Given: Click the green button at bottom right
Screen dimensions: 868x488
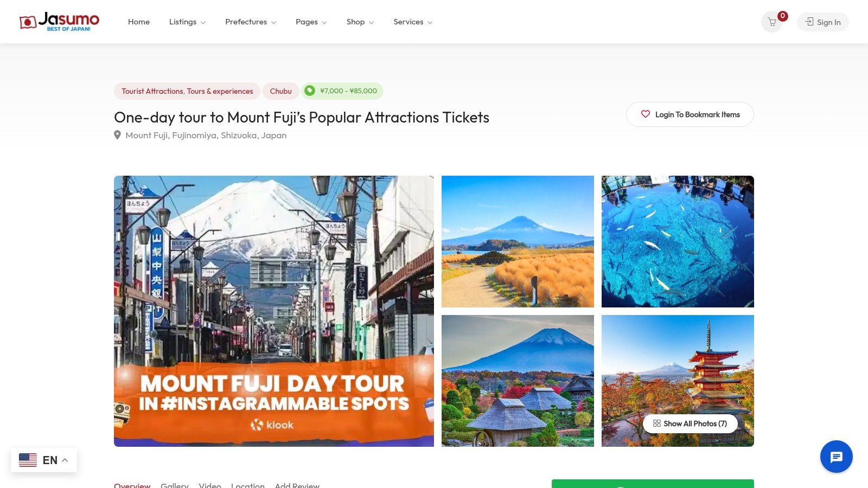Looking at the screenshot, I should click(x=653, y=484).
